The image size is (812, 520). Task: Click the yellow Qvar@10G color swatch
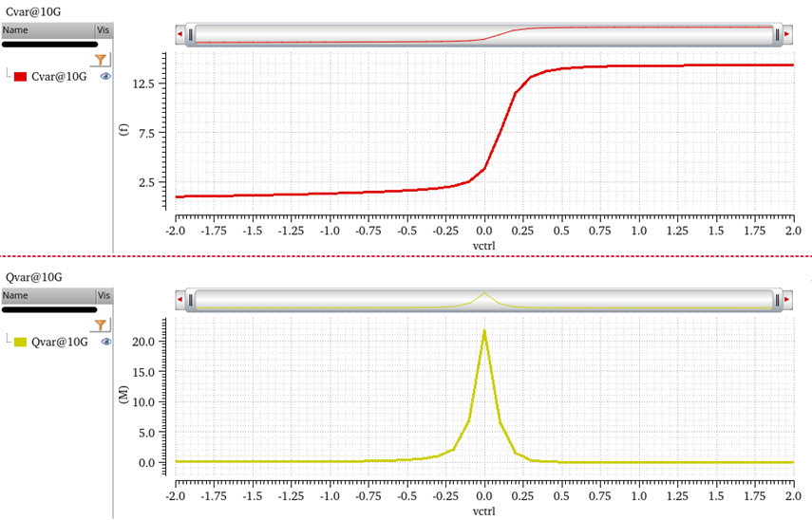(20, 341)
